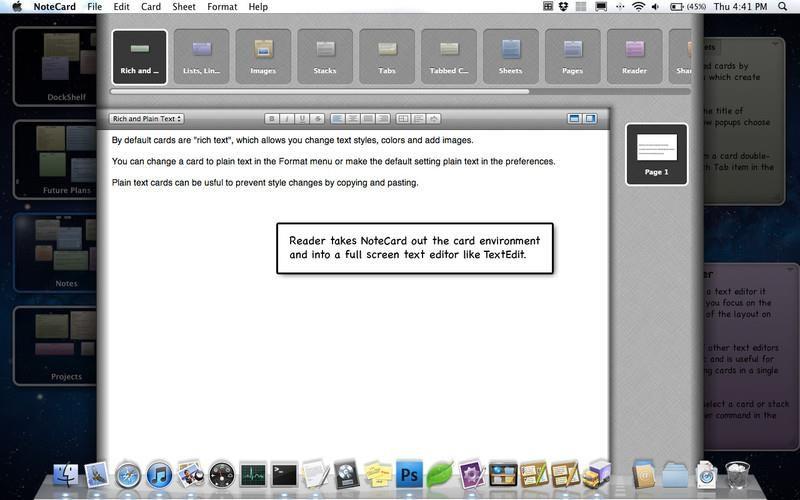Open the Sheet menu
Screen dimensions: 800x500
(184, 7)
